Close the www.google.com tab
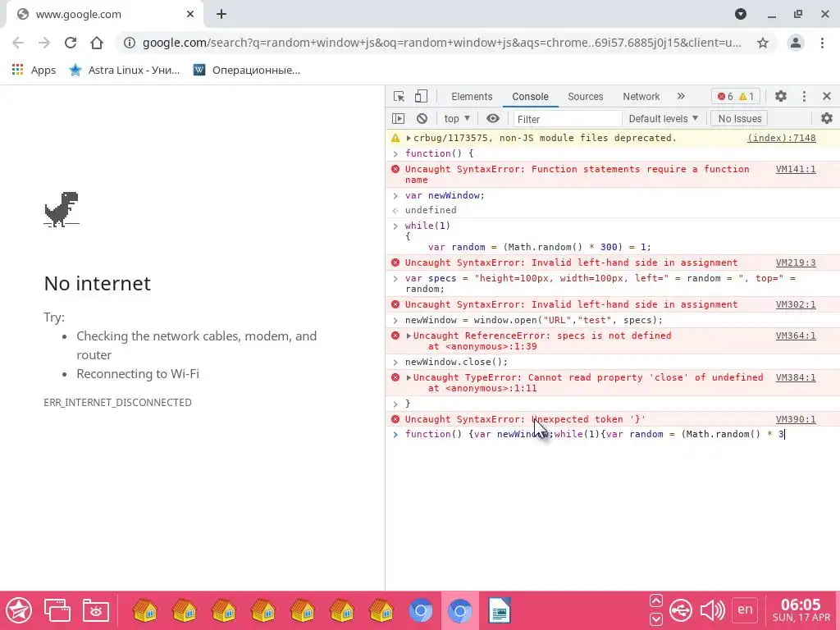This screenshot has width=840, height=630. [190, 15]
